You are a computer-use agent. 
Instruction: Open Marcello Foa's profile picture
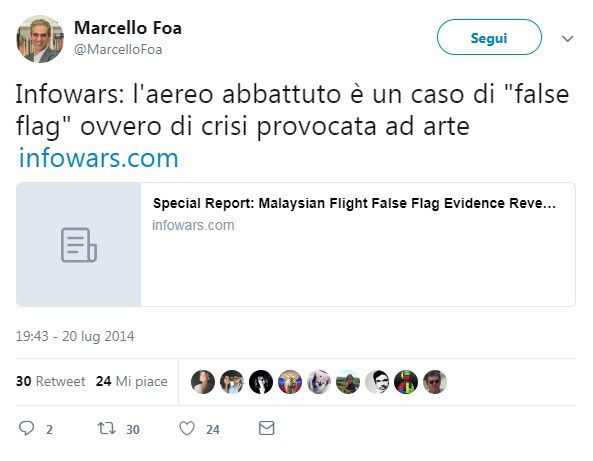(x=40, y=39)
